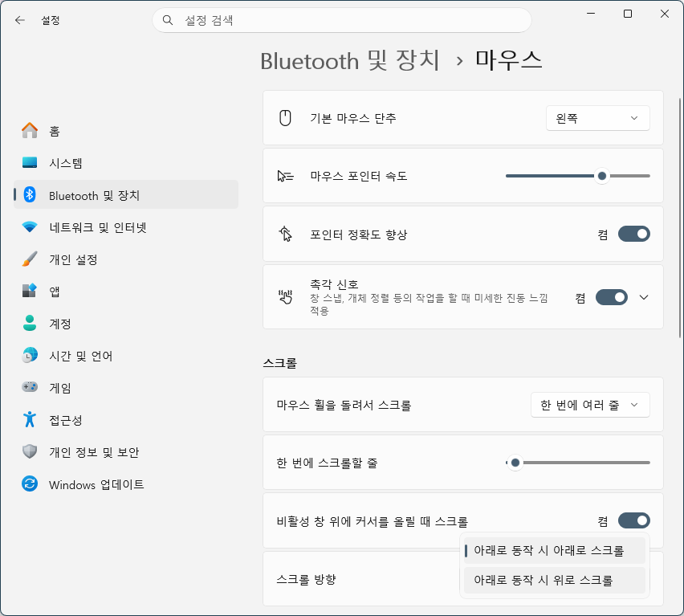Turn off 포인터 정확도 향상 toggle
This screenshot has height=616, width=684.
click(x=634, y=234)
